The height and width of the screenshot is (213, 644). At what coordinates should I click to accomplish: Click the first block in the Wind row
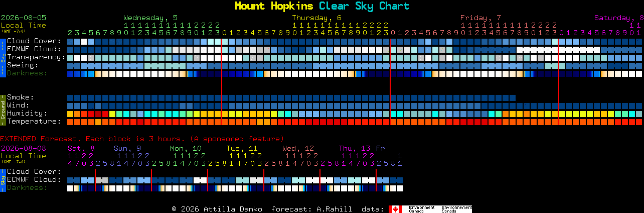pyautogui.click(x=70, y=106)
